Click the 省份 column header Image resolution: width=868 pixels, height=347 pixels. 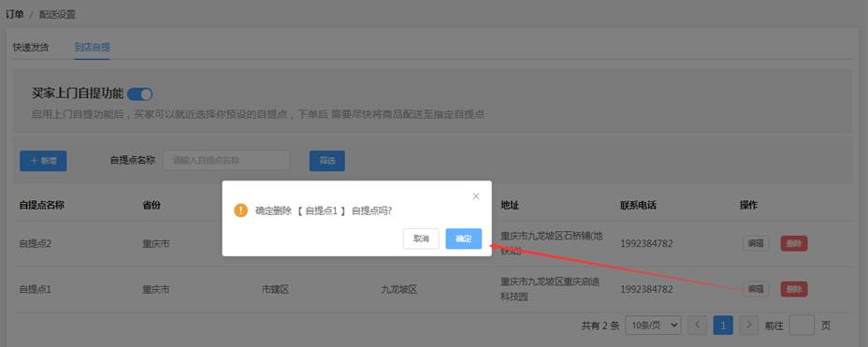(152, 205)
